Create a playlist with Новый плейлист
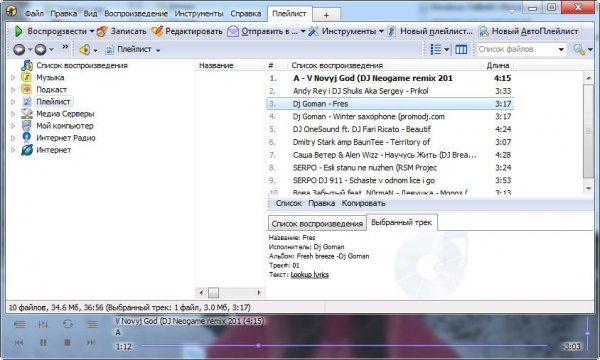 (x=430, y=31)
